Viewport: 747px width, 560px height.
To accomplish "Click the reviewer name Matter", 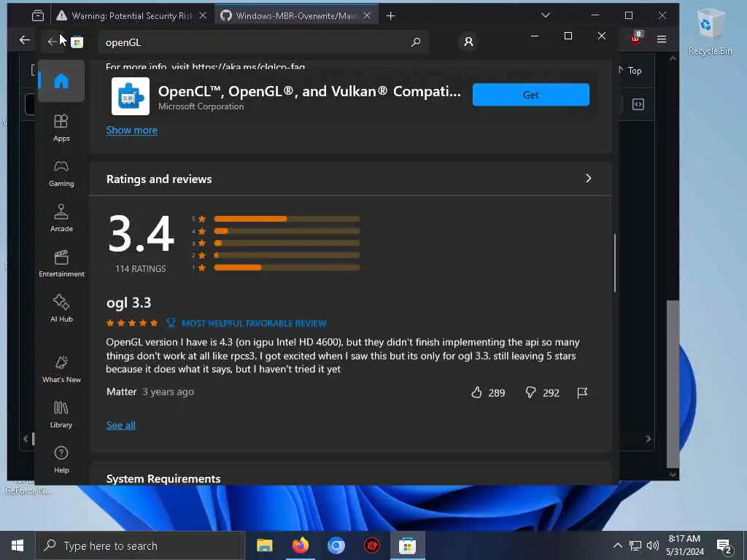I will point(122,392).
